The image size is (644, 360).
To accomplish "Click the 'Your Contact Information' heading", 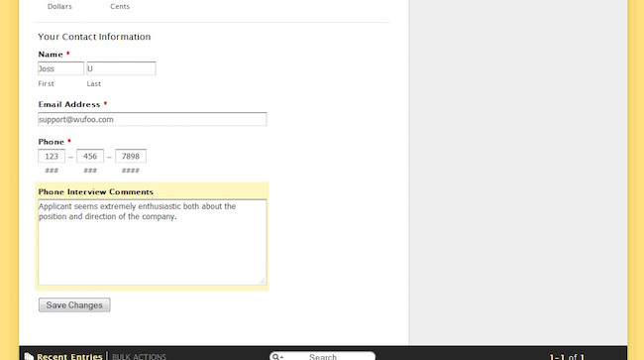I will click(x=94, y=37).
